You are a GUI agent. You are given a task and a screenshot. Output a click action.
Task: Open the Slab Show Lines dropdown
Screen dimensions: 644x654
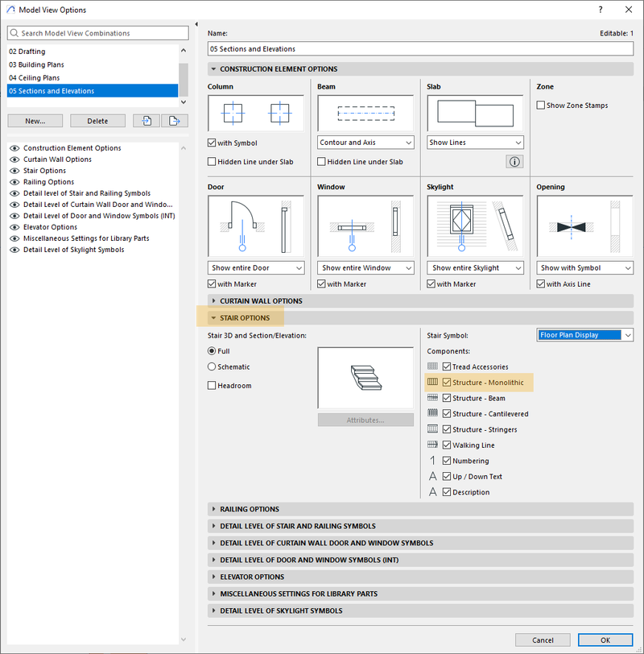[475, 143]
